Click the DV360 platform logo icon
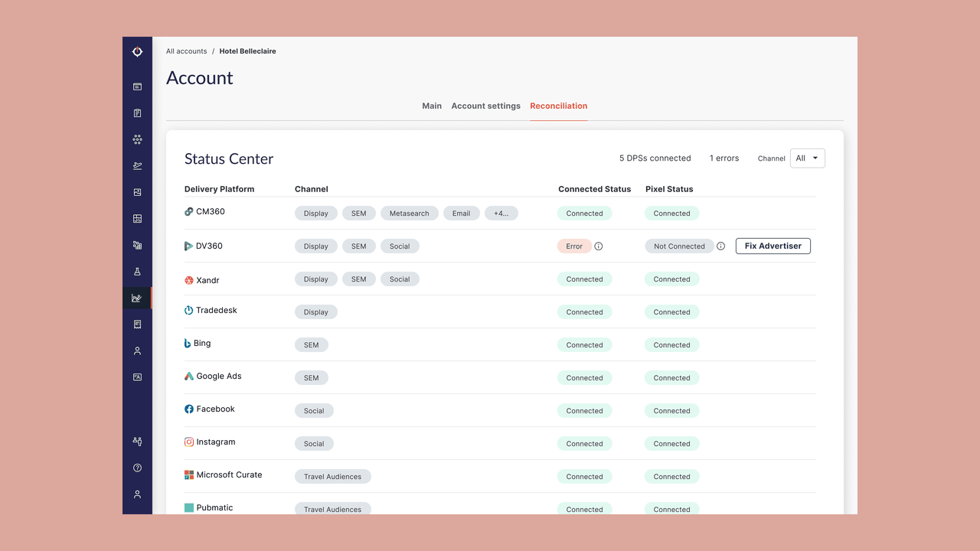The height and width of the screenshot is (551, 980). (x=189, y=246)
